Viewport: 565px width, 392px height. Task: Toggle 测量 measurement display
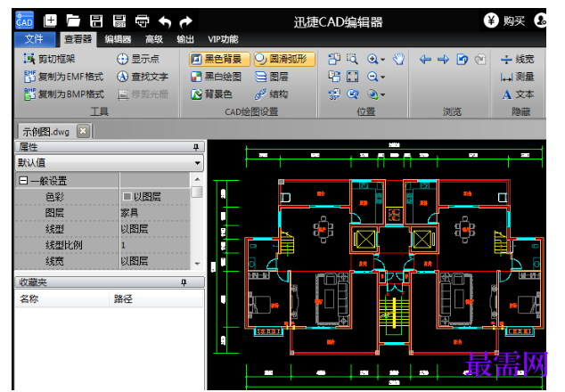coord(518,77)
